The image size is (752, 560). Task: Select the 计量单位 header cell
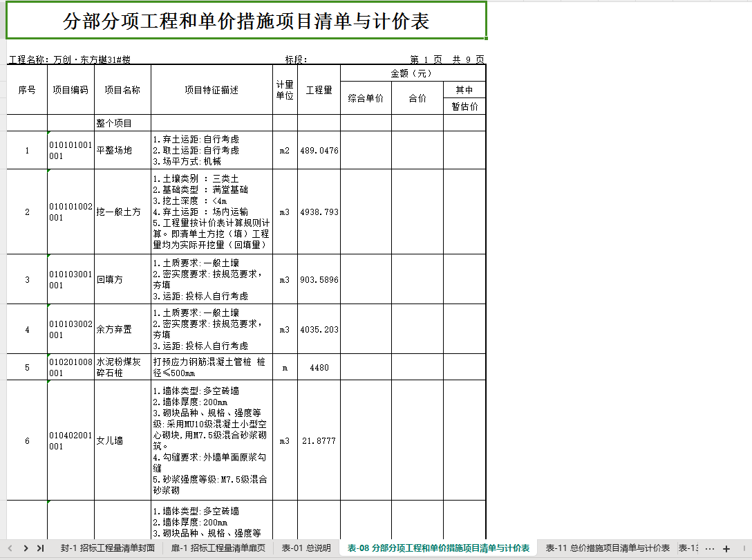click(285, 90)
